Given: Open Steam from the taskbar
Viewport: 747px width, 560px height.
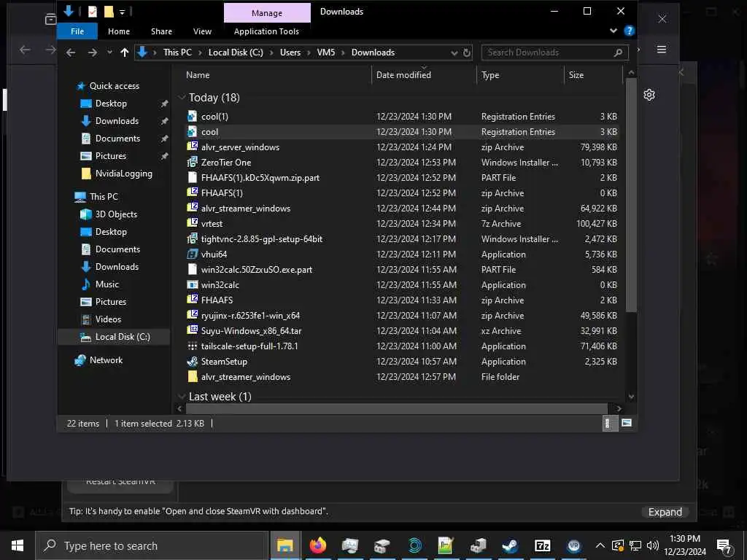Looking at the screenshot, I should (510, 545).
